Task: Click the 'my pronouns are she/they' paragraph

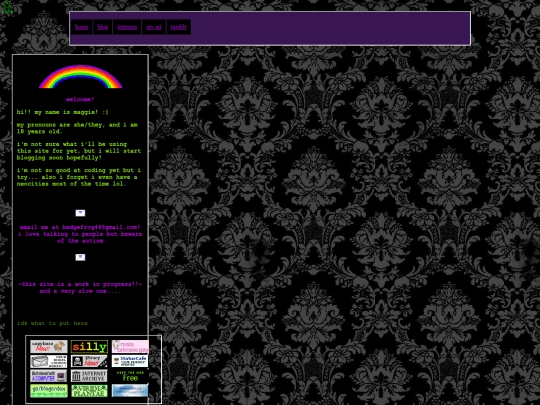Action: click(77, 128)
